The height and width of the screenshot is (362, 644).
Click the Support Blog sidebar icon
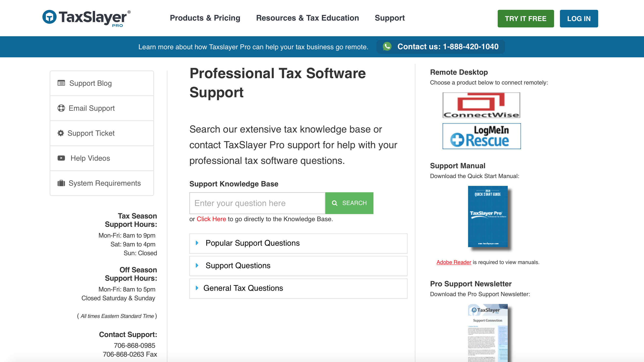(x=61, y=83)
